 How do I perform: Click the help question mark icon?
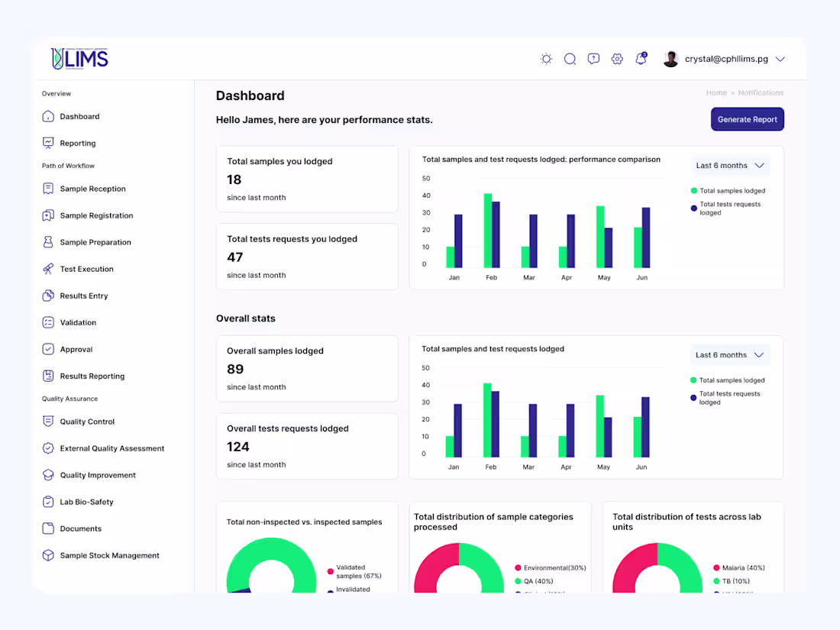point(593,58)
